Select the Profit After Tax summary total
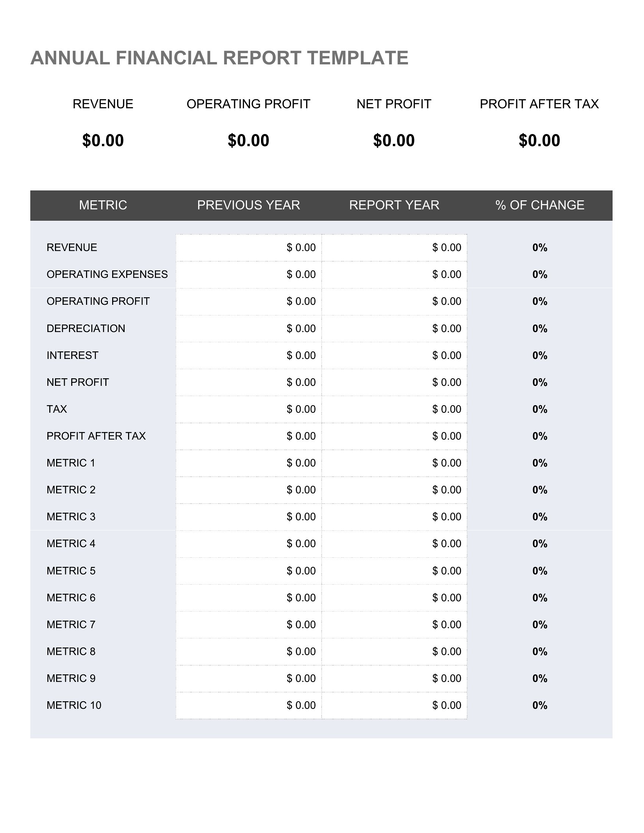 point(539,140)
